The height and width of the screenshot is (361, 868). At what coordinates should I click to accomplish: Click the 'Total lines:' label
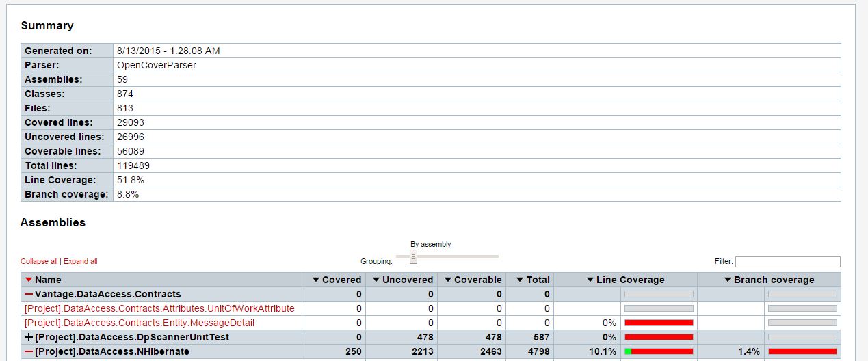tap(51, 165)
